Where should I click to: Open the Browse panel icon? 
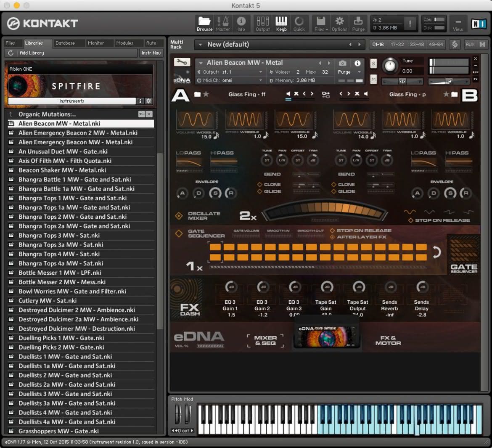click(x=204, y=24)
